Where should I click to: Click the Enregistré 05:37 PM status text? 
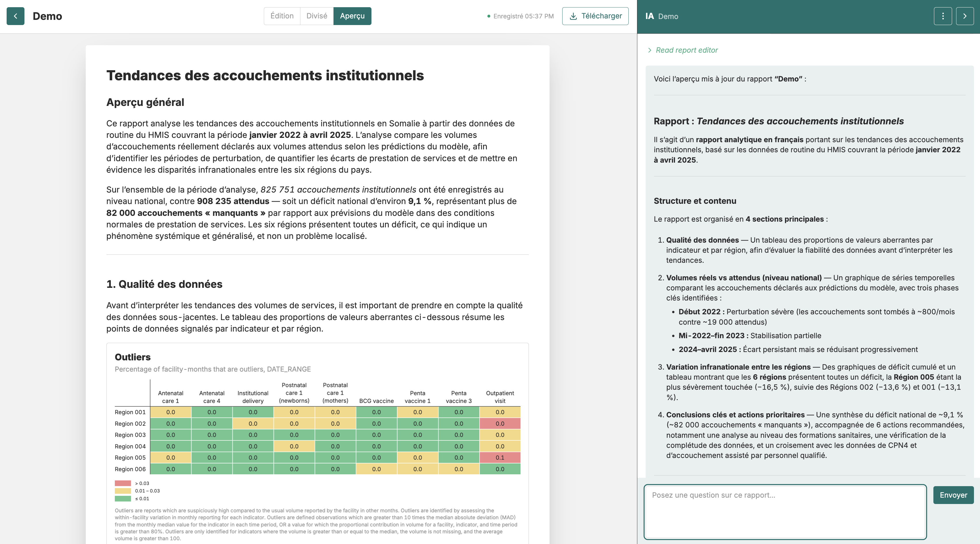523,16
